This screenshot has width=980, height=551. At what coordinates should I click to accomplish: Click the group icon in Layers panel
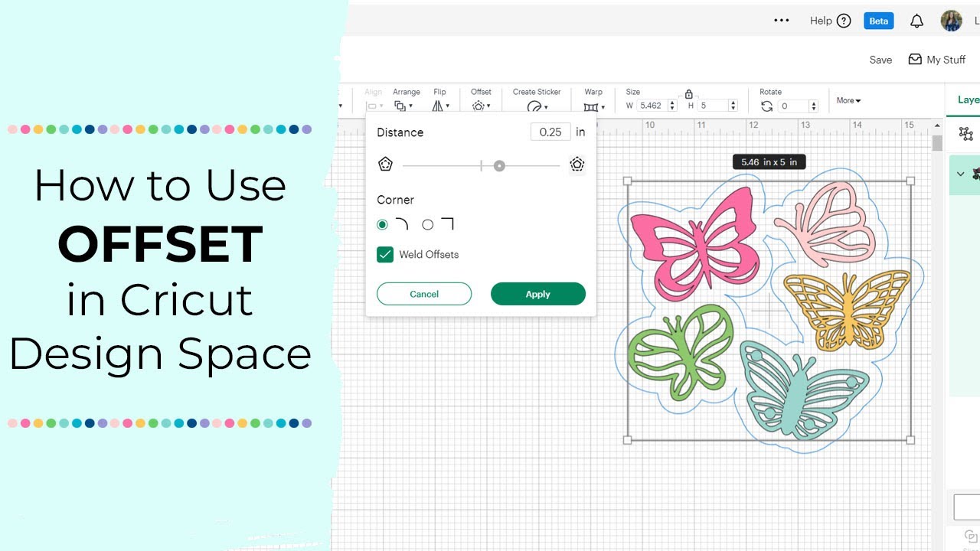pyautogui.click(x=966, y=134)
